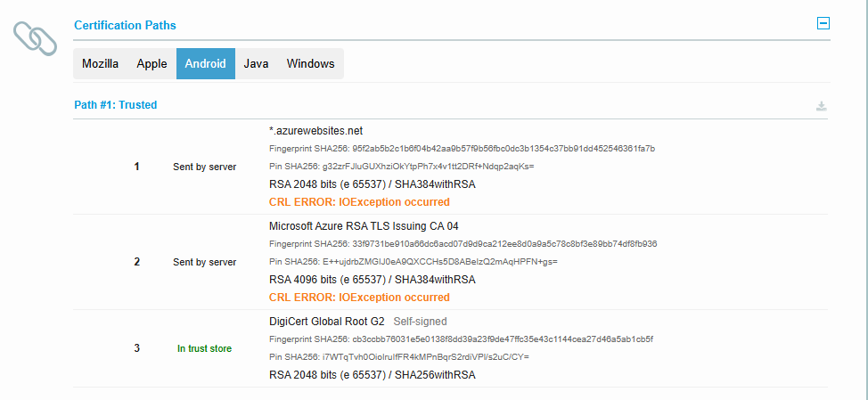The image size is (868, 400).
Task: Select the *.azurewebsites.net certificate name
Action: pos(316,131)
